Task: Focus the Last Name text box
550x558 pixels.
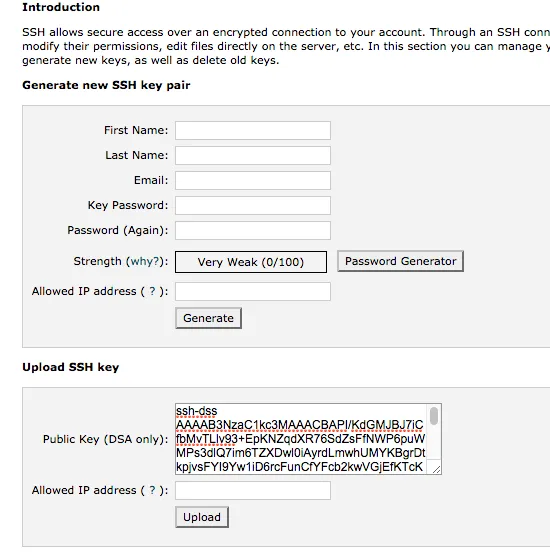Action: pyautogui.click(x=253, y=156)
